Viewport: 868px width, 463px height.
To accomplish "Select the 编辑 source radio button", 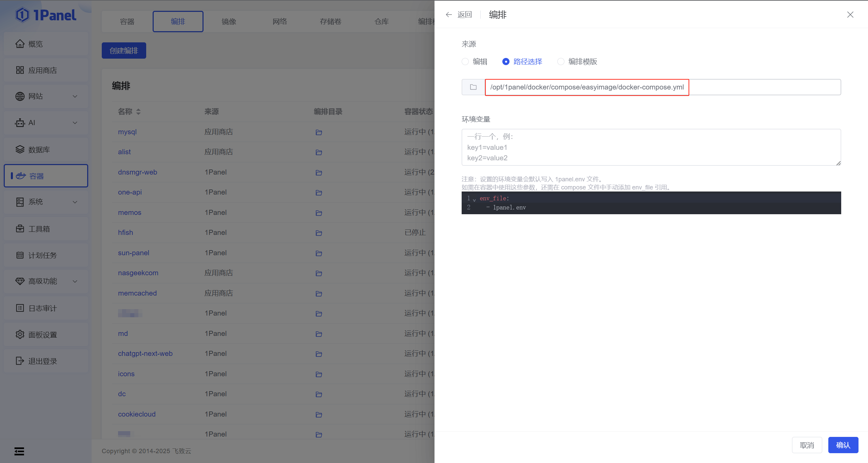I will [x=465, y=62].
